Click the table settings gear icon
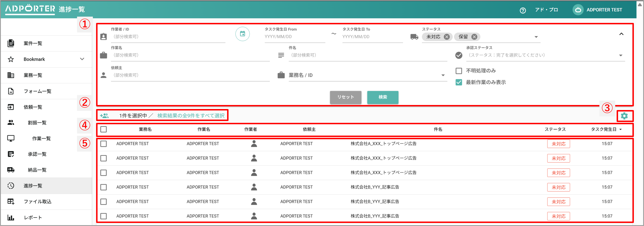This screenshot has width=644, height=226. coord(624,116)
